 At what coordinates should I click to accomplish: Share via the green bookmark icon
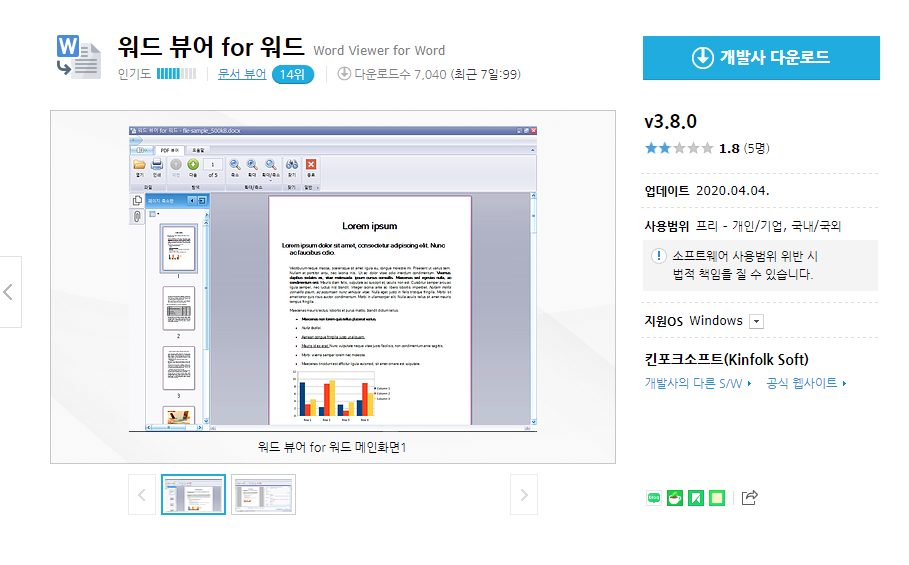click(x=696, y=497)
